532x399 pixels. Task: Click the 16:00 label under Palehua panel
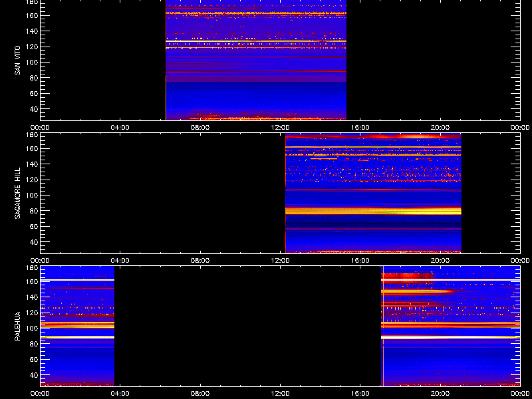click(360, 394)
